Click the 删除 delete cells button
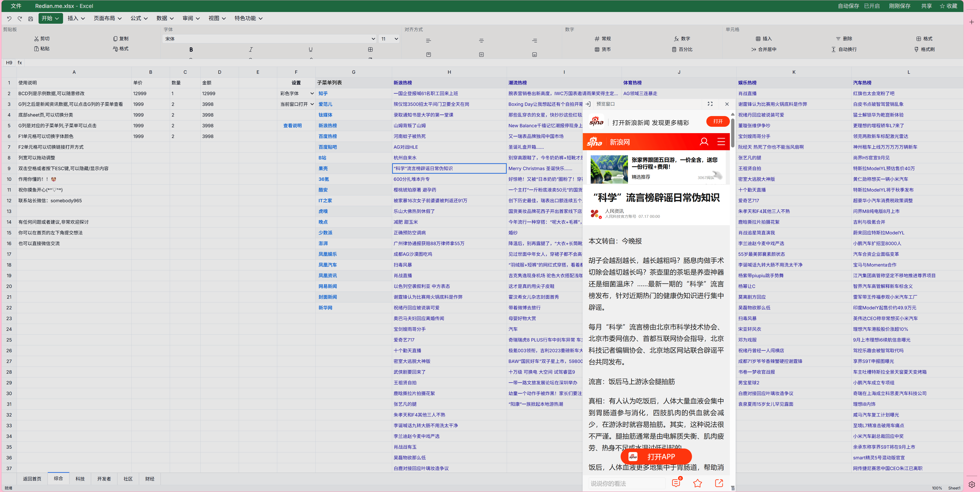 point(844,39)
